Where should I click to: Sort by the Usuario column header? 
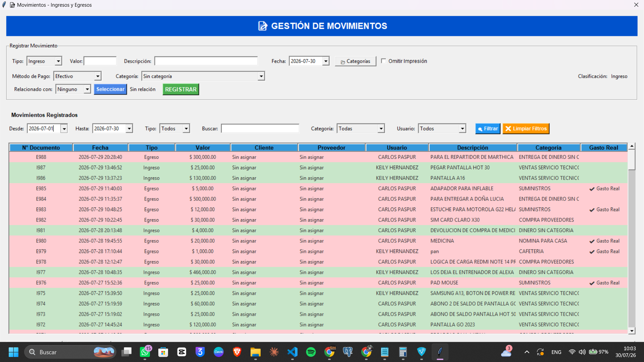[x=397, y=148]
